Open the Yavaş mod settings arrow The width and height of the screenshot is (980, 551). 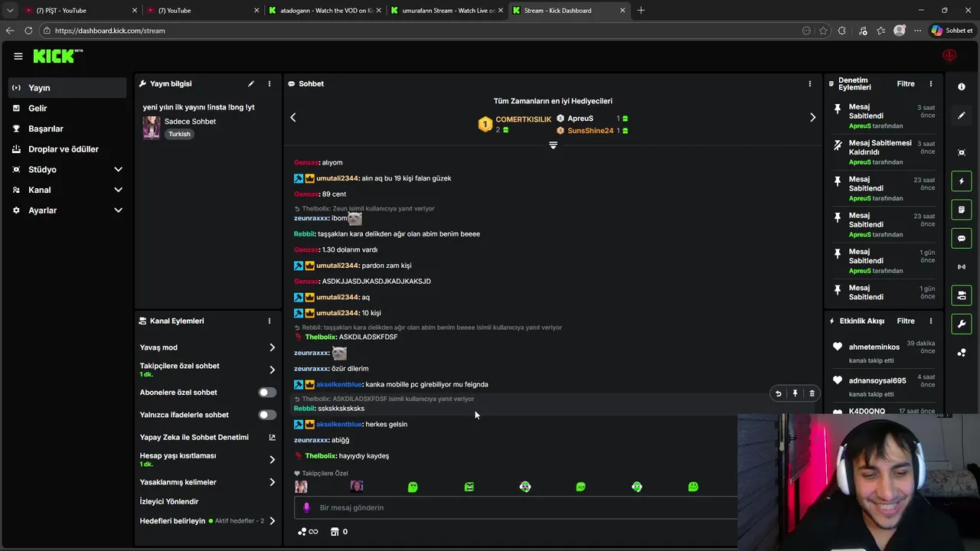[x=272, y=347]
